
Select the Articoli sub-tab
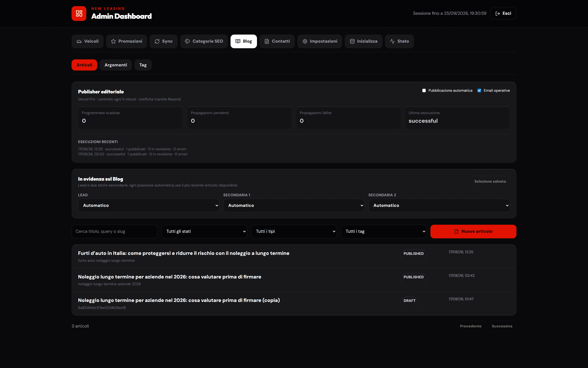[x=84, y=65]
